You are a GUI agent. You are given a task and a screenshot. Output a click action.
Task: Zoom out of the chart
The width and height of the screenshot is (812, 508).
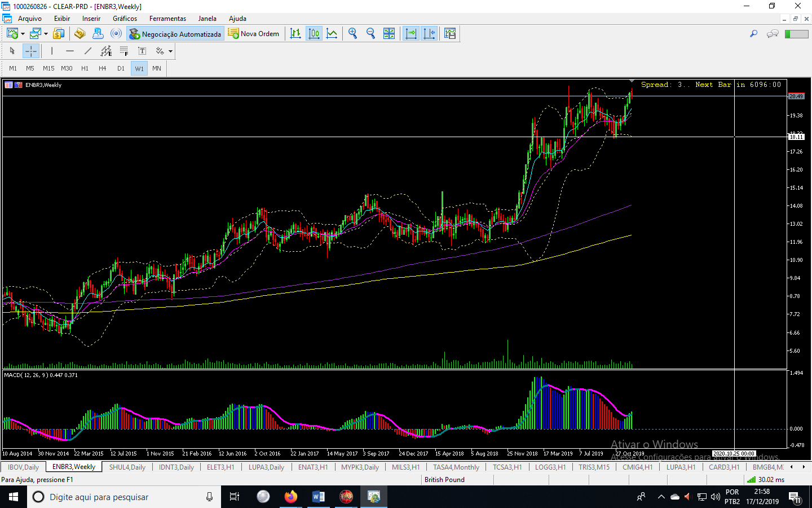[x=371, y=34]
